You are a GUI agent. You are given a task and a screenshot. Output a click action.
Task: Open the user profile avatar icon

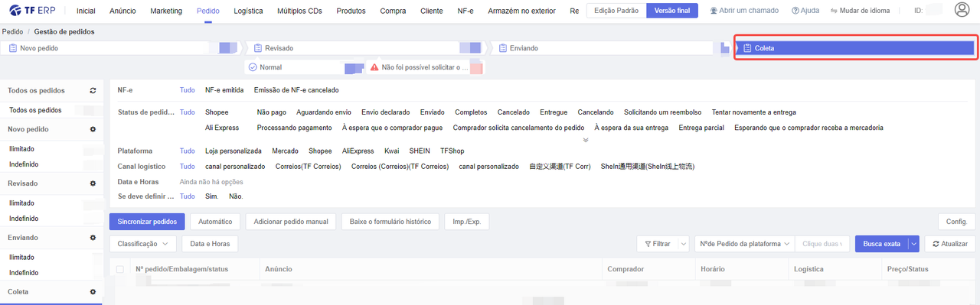[x=962, y=10]
